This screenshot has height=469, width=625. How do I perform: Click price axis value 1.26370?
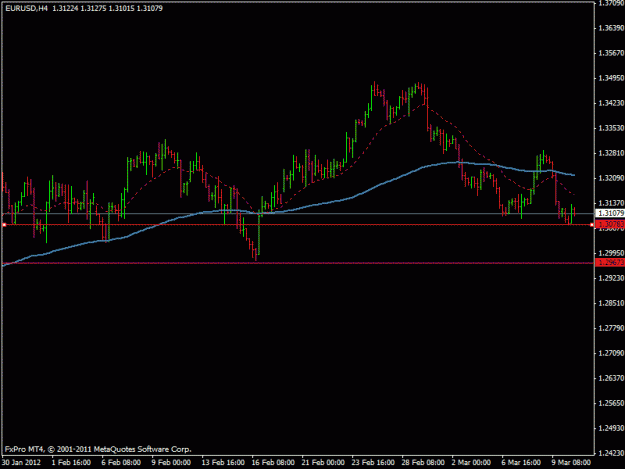tap(611, 378)
